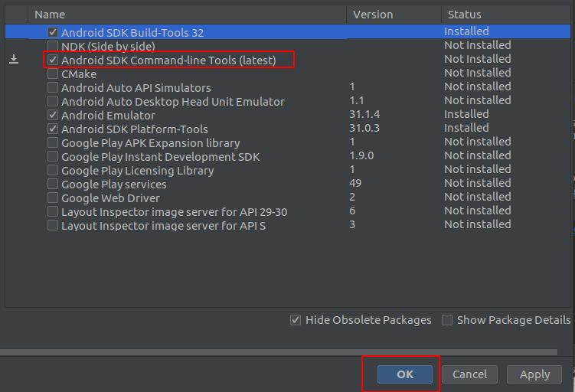575x392 pixels.
Task: Click Installed status of Android SDK Platform-Tools
Action: [466, 128]
